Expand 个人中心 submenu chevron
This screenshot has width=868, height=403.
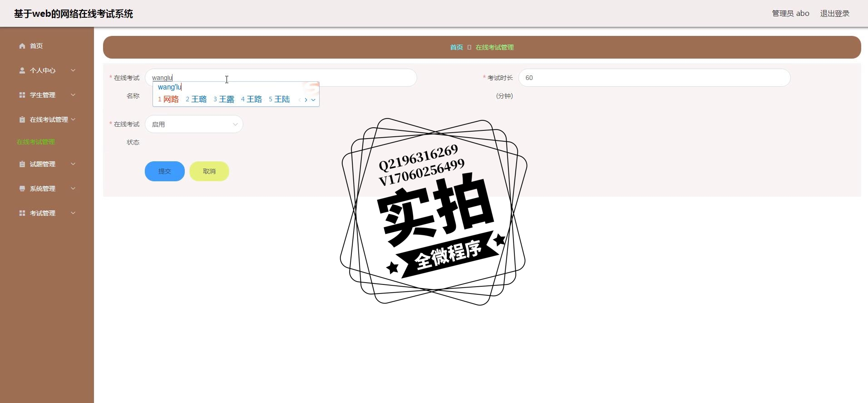point(73,70)
